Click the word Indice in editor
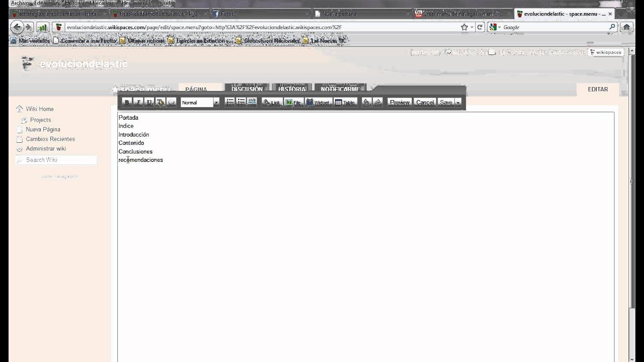 coord(126,126)
